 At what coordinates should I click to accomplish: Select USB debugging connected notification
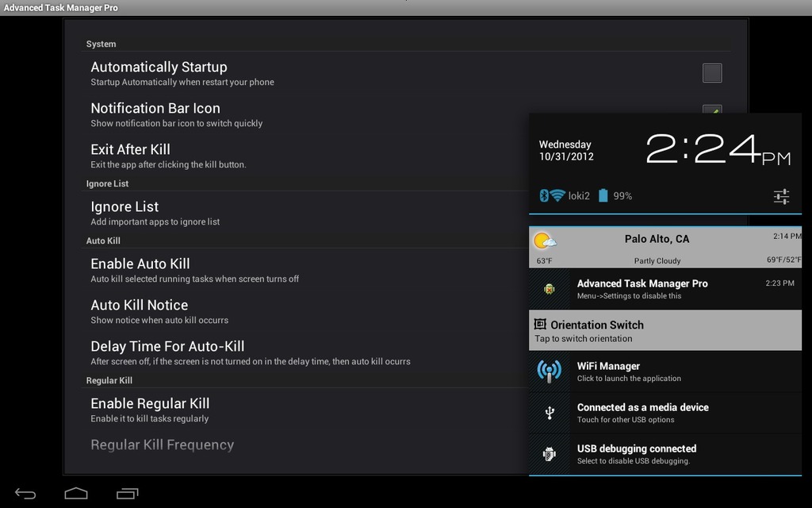pos(665,454)
